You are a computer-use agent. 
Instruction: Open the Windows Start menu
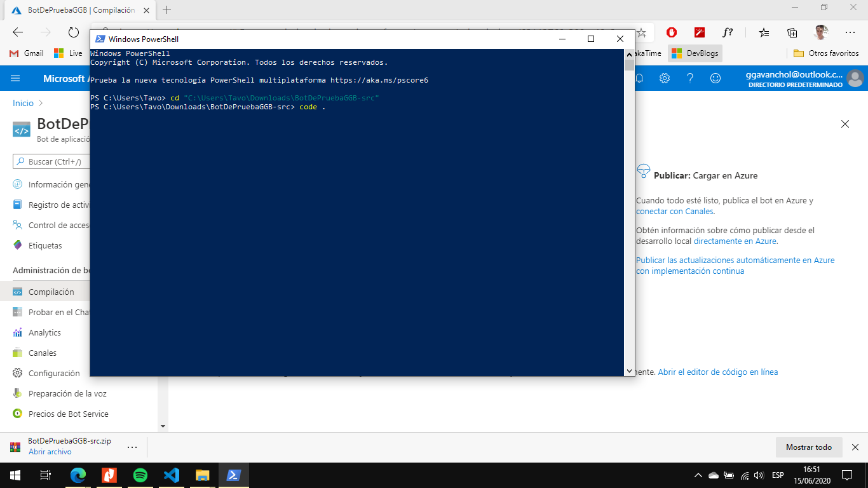pyautogui.click(x=15, y=475)
